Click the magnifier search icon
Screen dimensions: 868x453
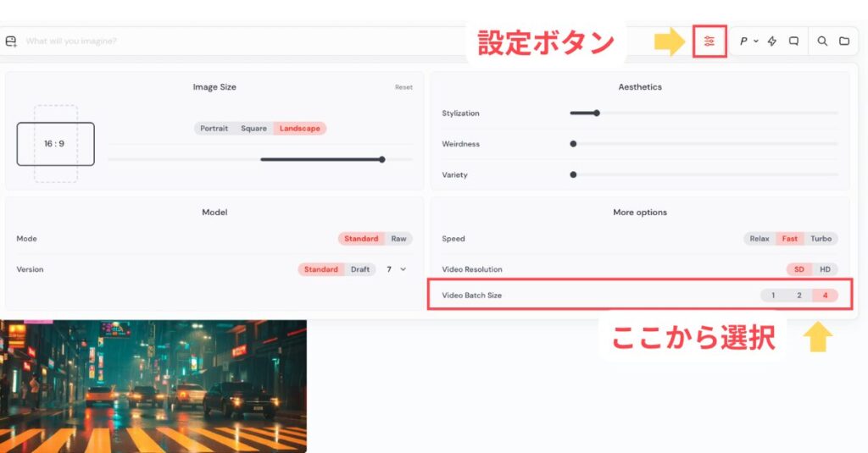click(x=822, y=41)
